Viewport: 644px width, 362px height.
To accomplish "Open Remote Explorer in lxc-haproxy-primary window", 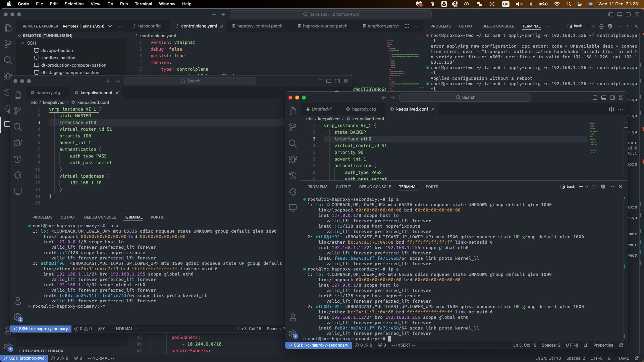I will pyautogui.click(x=18, y=191).
